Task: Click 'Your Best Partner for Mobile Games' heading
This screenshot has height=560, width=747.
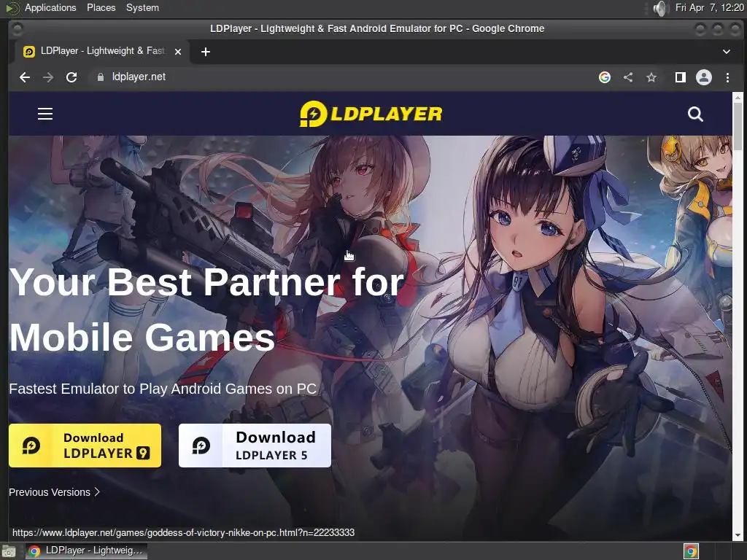Action: pyautogui.click(x=206, y=309)
